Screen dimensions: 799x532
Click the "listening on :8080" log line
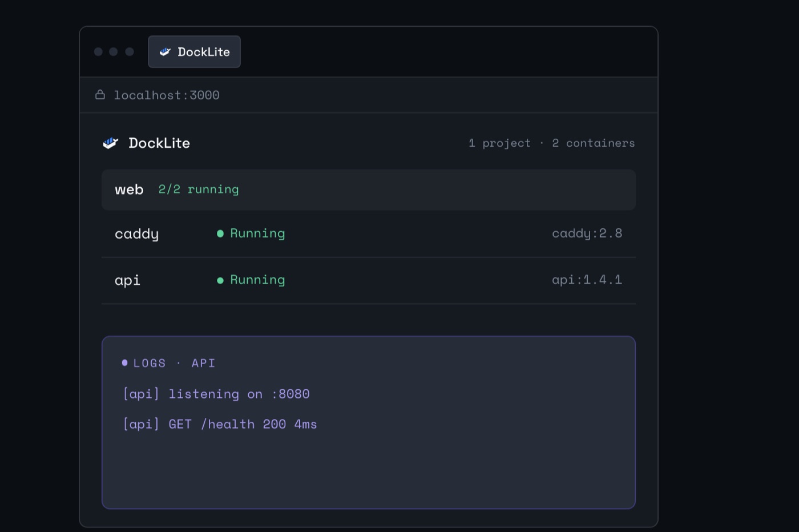[x=216, y=394]
